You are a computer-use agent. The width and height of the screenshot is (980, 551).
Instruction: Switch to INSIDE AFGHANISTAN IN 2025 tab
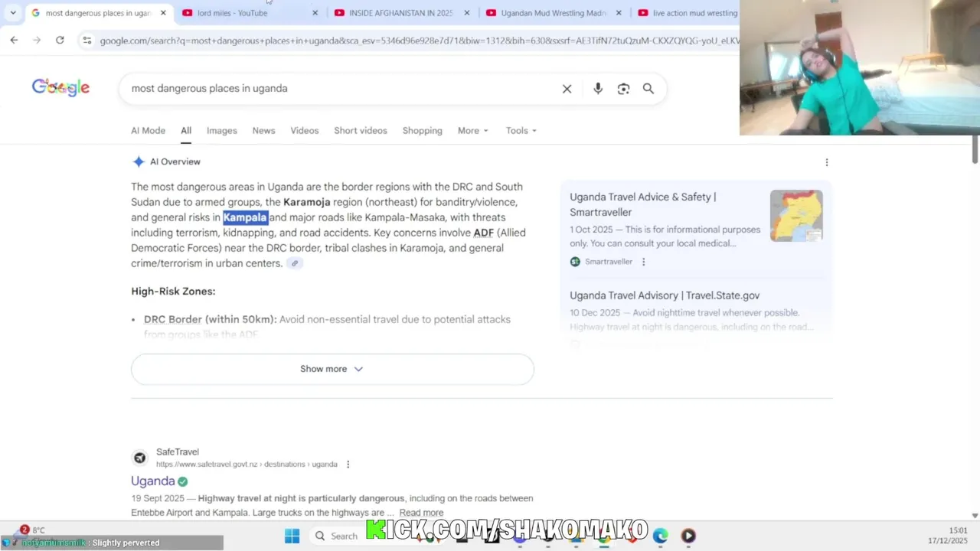[x=400, y=13]
